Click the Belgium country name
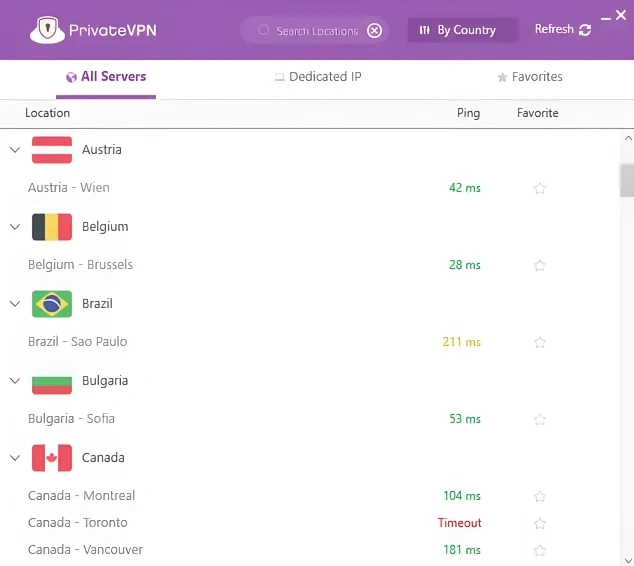The image size is (634, 566). [x=105, y=227]
